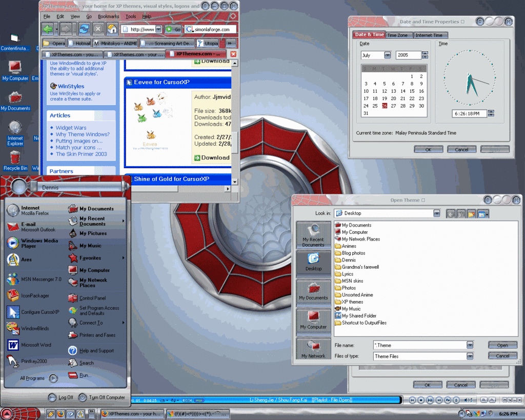Click Turn Off Computer

102,397
